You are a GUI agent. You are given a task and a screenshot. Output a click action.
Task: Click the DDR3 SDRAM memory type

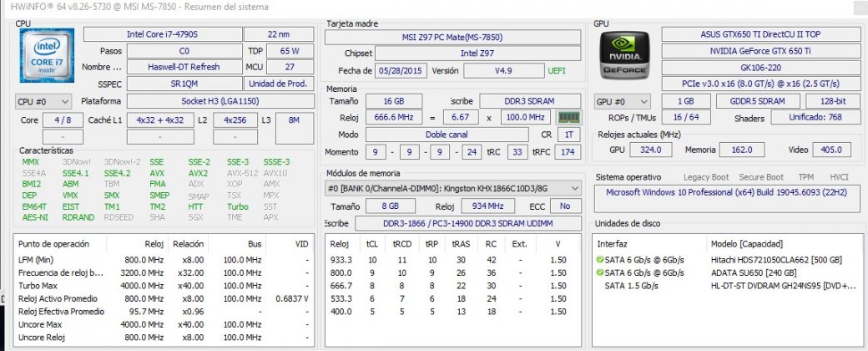tap(530, 101)
